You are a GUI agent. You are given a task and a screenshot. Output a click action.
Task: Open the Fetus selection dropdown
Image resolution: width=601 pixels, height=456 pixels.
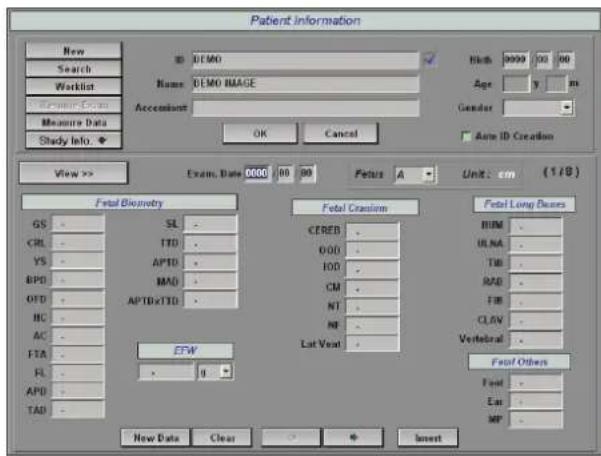429,174
